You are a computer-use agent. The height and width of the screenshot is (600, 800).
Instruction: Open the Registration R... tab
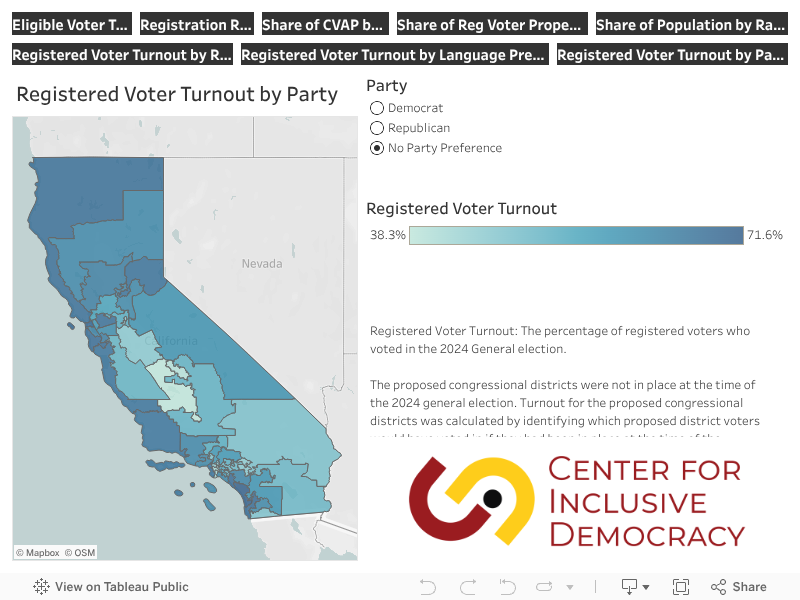click(x=196, y=25)
